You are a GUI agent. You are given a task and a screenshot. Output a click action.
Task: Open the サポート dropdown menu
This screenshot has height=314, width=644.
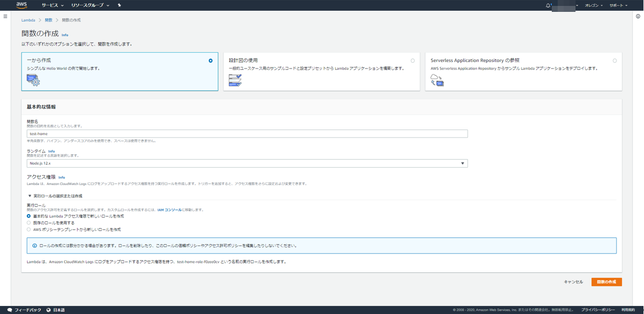(x=618, y=5)
